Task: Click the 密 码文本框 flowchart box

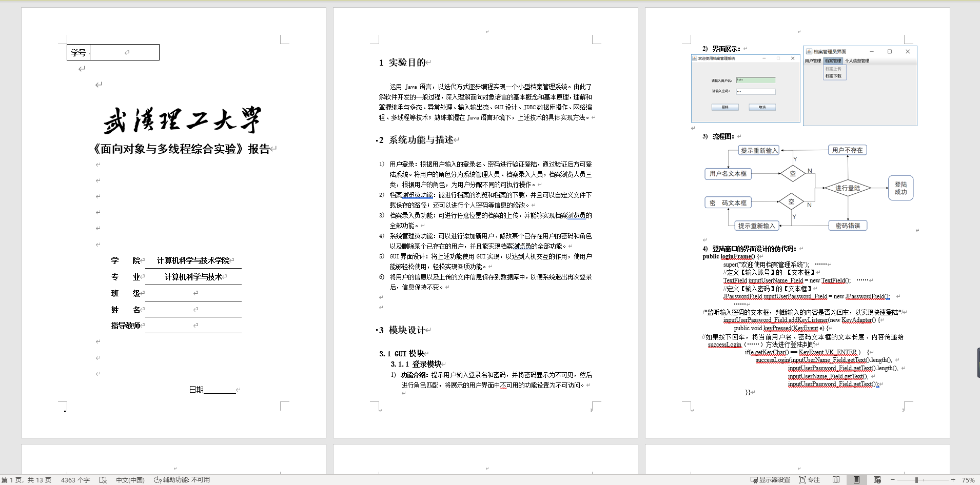Action: tap(728, 203)
